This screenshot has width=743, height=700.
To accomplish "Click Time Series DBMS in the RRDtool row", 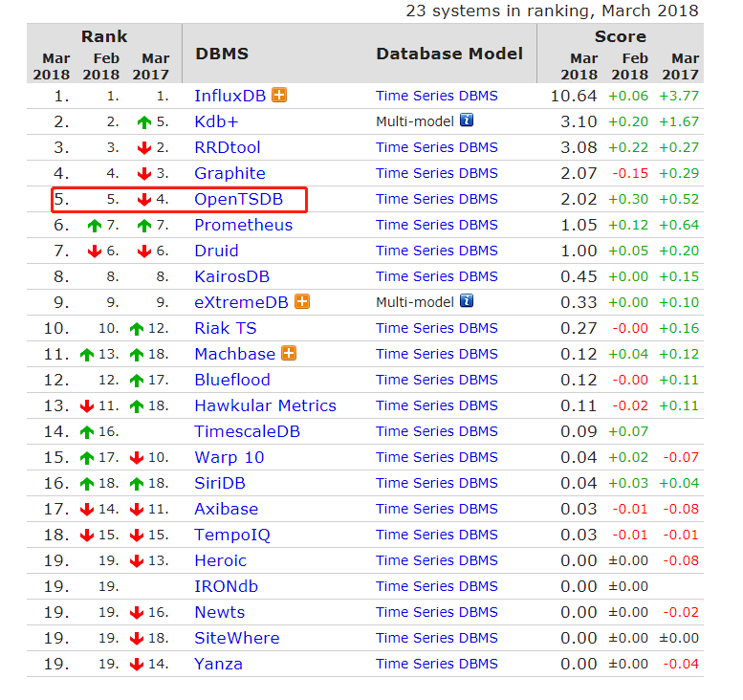I will pos(437,147).
